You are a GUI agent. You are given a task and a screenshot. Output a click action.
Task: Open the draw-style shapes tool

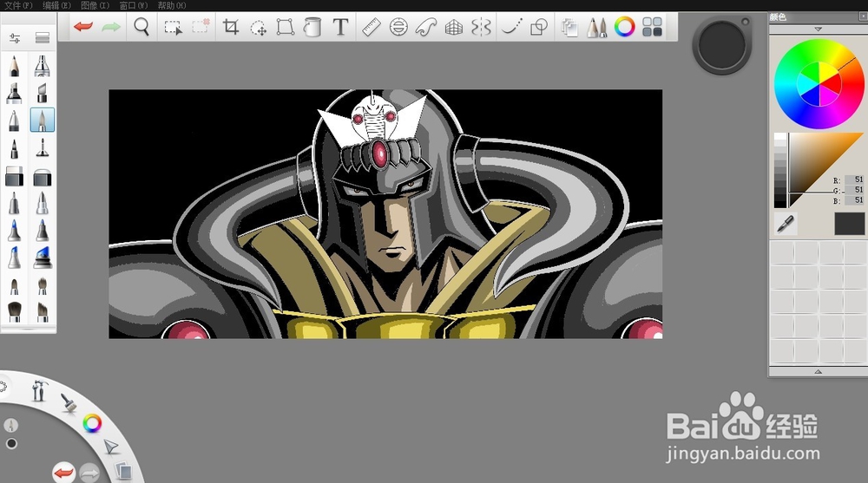click(539, 27)
